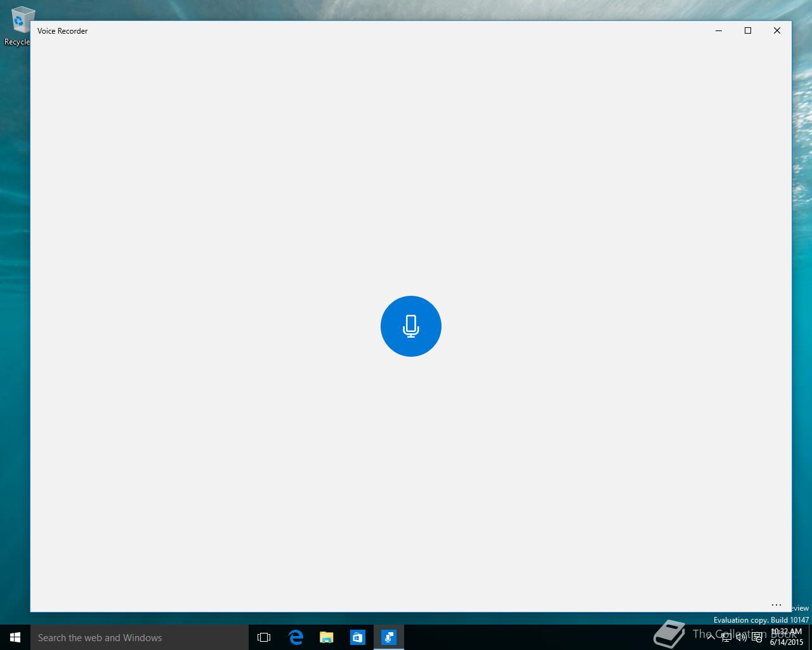Image resolution: width=812 pixels, height=650 pixels.
Task: Open File Explorer from the taskbar
Action: 327,637
